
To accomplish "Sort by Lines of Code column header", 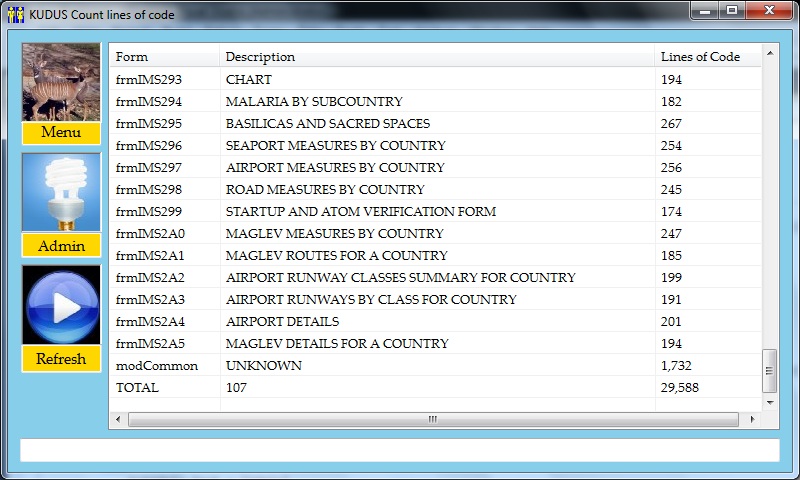I will point(706,57).
